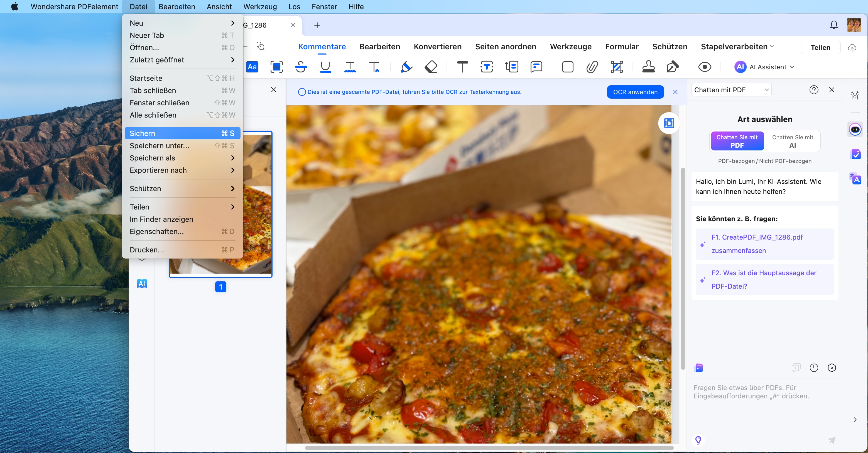
Task: Open notifications bell
Action: 834,25
